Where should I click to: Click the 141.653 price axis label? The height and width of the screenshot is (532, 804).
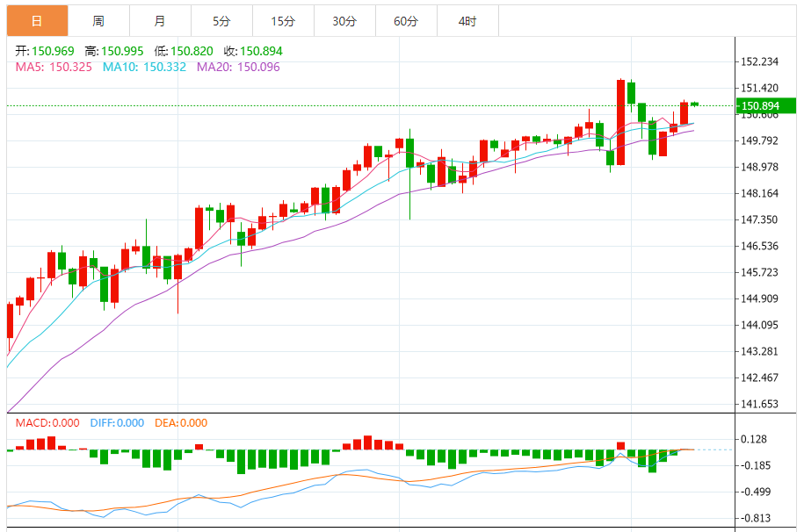(759, 404)
